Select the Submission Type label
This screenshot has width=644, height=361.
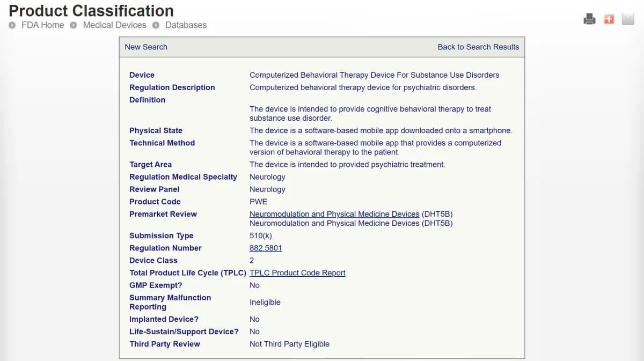[x=161, y=235]
